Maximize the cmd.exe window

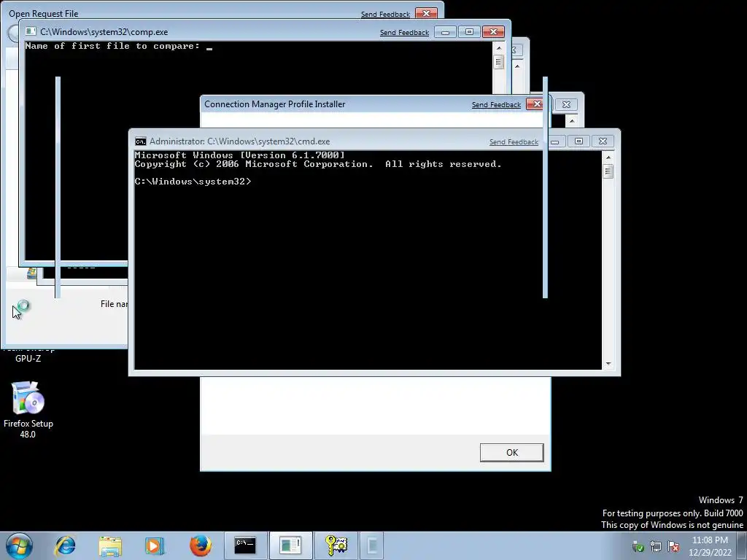pyautogui.click(x=578, y=141)
